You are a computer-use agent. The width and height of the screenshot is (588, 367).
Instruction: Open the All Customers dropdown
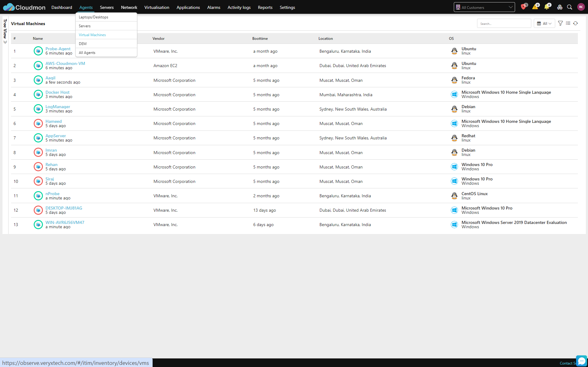point(484,7)
